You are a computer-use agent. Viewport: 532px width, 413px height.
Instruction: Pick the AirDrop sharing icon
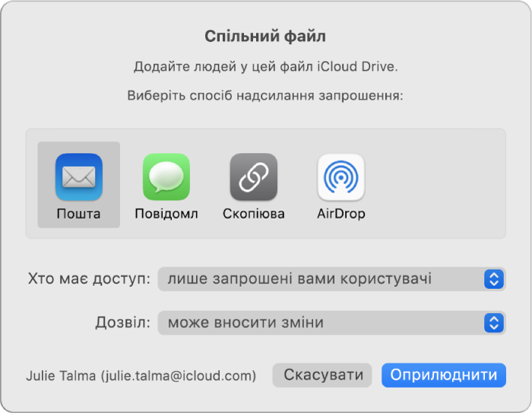(340, 176)
